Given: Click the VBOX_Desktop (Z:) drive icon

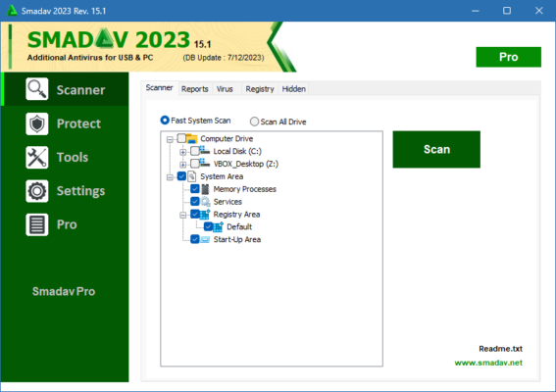Looking at the screenshot, I should pos(205,164).
